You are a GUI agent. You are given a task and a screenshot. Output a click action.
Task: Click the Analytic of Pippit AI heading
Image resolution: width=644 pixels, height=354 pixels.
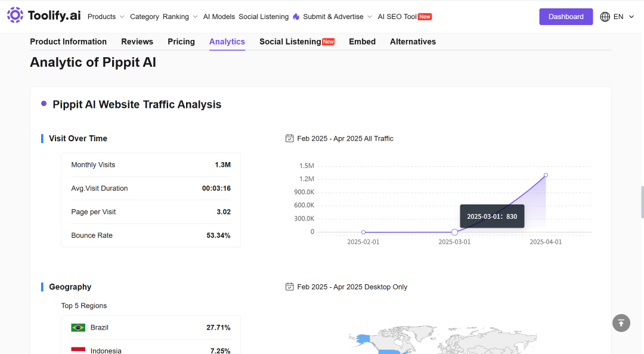click(x=93, y=62)
